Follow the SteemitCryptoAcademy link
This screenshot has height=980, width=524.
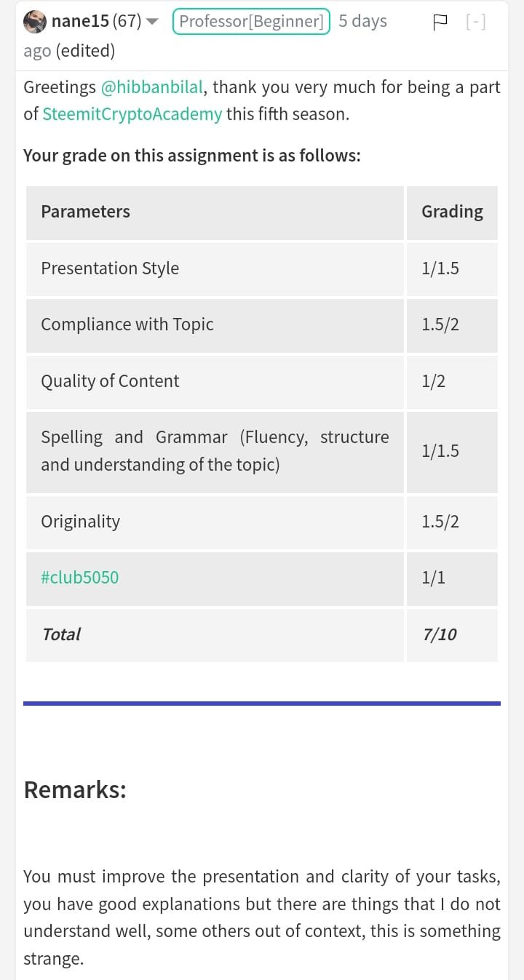(x=132, y=115)
